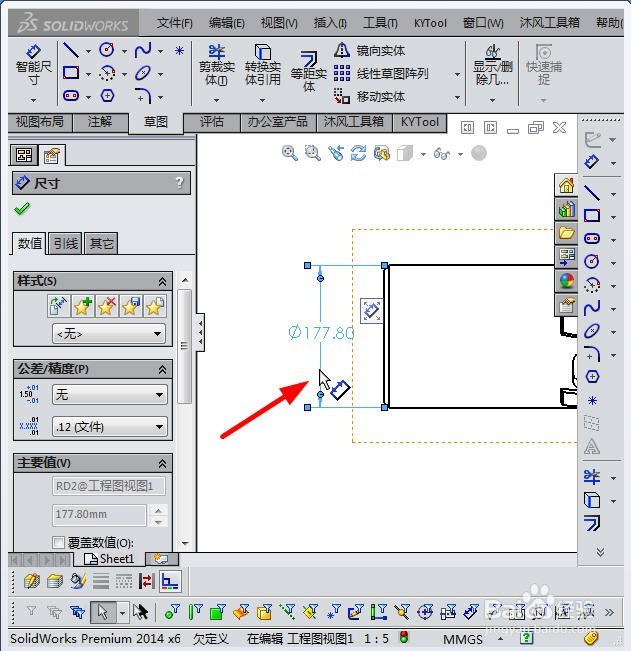The height and width of the screenshot is (651, 631).
Task: Open the 文件(F) menu
Action: coord(175,23)
